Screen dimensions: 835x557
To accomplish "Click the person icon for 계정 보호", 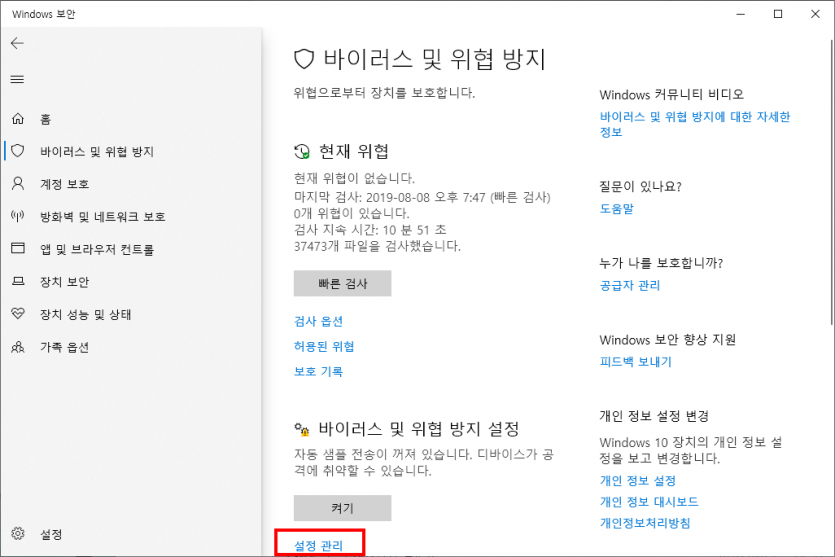I will click(x=18, y=184).
